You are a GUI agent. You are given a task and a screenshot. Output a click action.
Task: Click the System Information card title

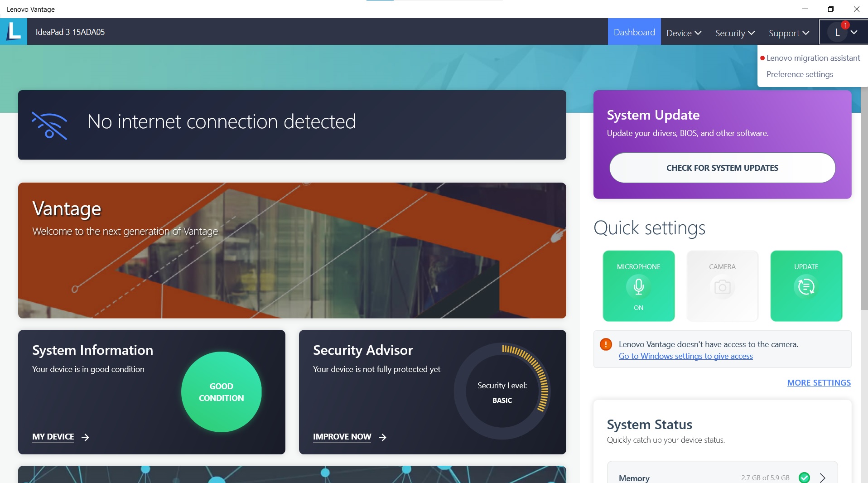(x=92, y=350)
